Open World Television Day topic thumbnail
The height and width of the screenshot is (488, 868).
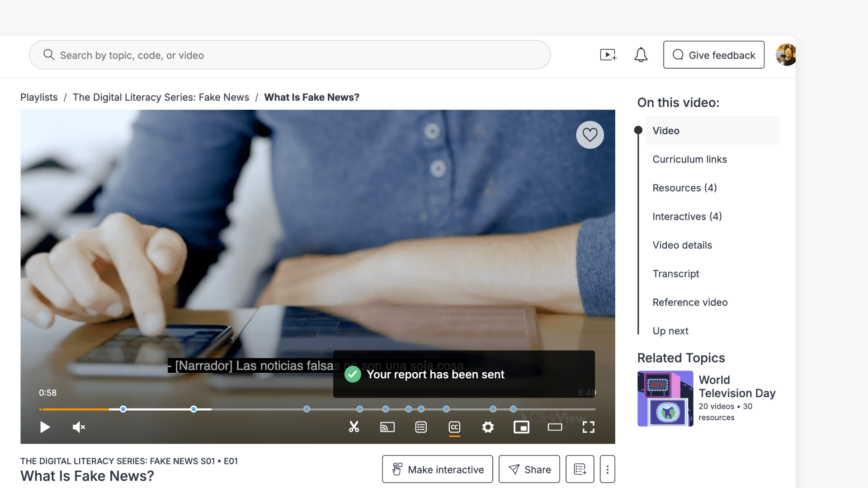pyautogui.click(x=665, y=399)
